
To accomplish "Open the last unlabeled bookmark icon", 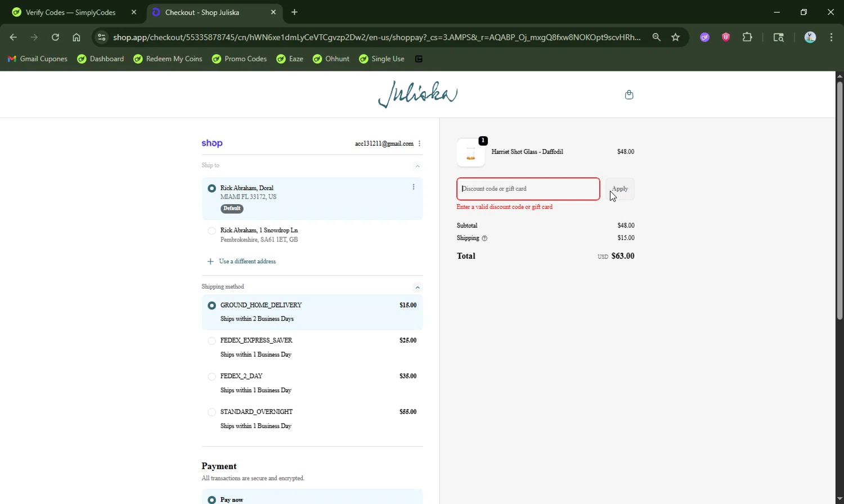I will 419,58.
